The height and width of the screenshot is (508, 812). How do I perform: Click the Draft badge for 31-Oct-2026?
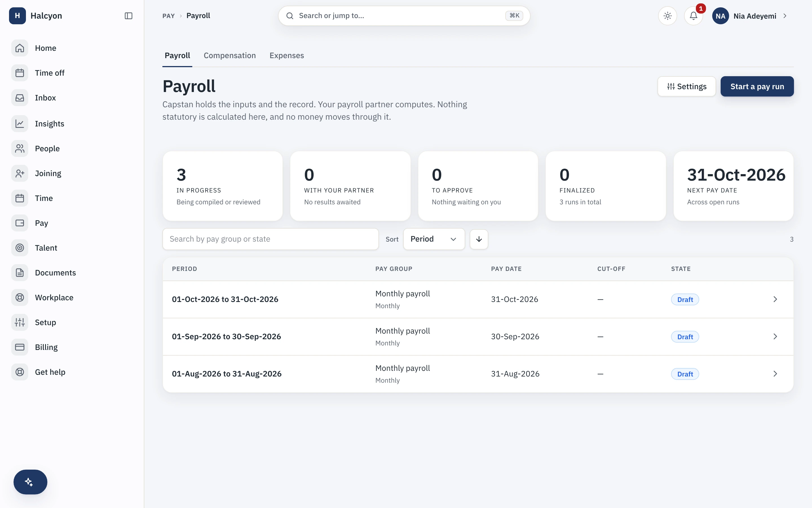[x=685, y=299]
